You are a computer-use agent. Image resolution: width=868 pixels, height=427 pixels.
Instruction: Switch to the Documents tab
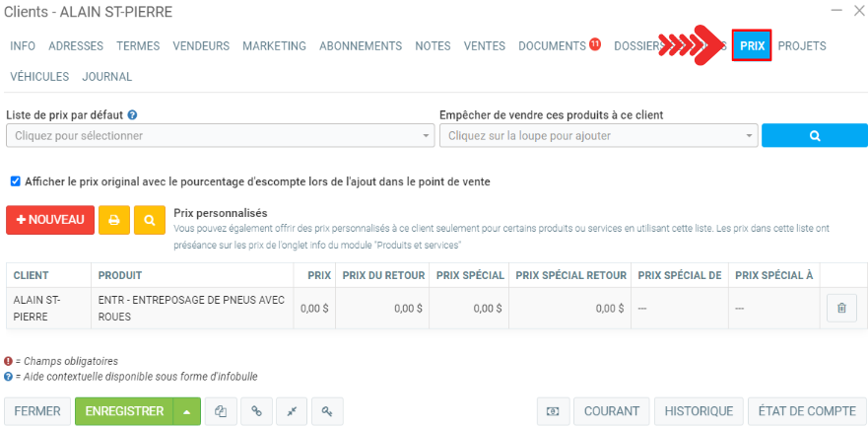(x=552, y=46)
